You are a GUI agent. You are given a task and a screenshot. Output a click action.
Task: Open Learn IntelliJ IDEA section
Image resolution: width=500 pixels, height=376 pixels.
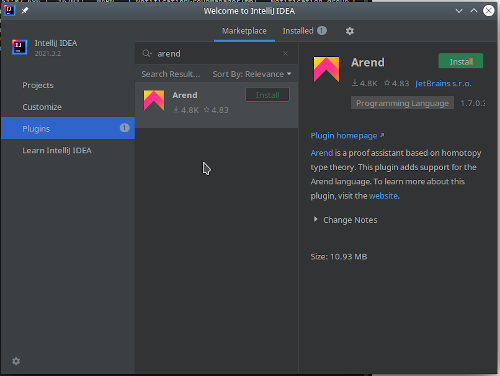[x=68, y=150]
